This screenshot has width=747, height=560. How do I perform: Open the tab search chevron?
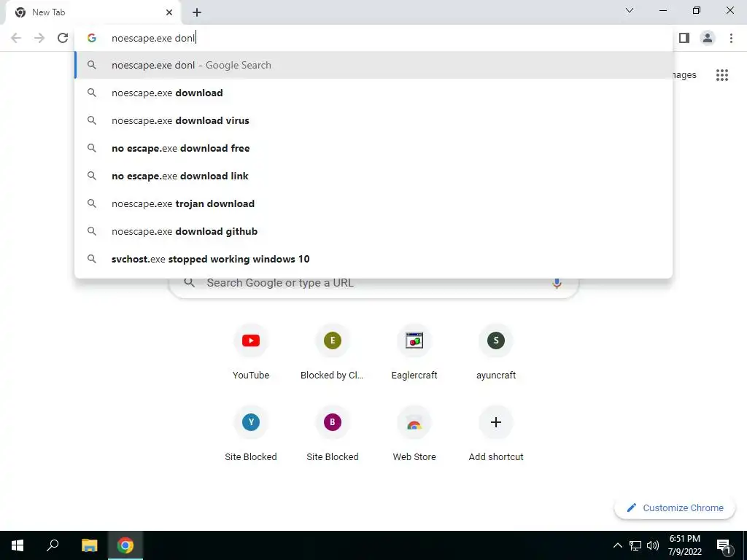pos(630,10)
